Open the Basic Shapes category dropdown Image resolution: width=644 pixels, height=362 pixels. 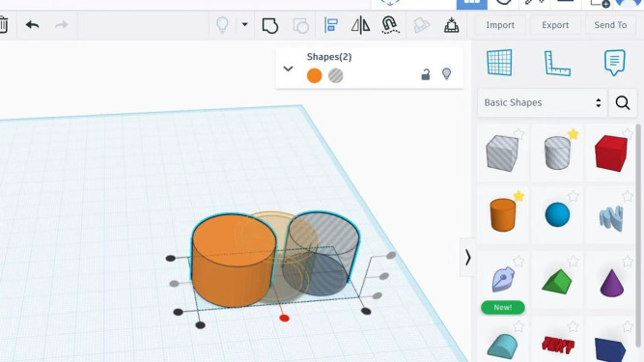coord(543,102)
